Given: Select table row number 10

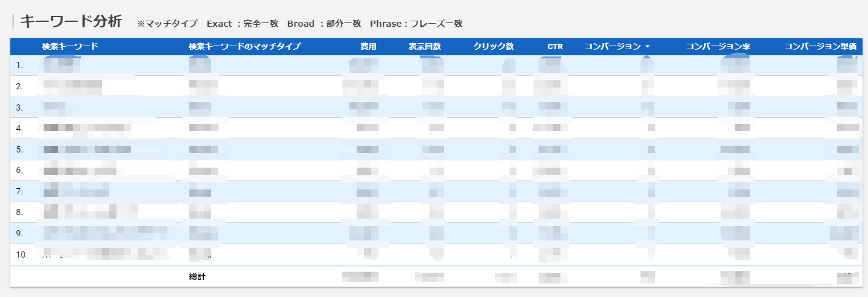Looking at the screenshot, I should (x=22, y=254).
